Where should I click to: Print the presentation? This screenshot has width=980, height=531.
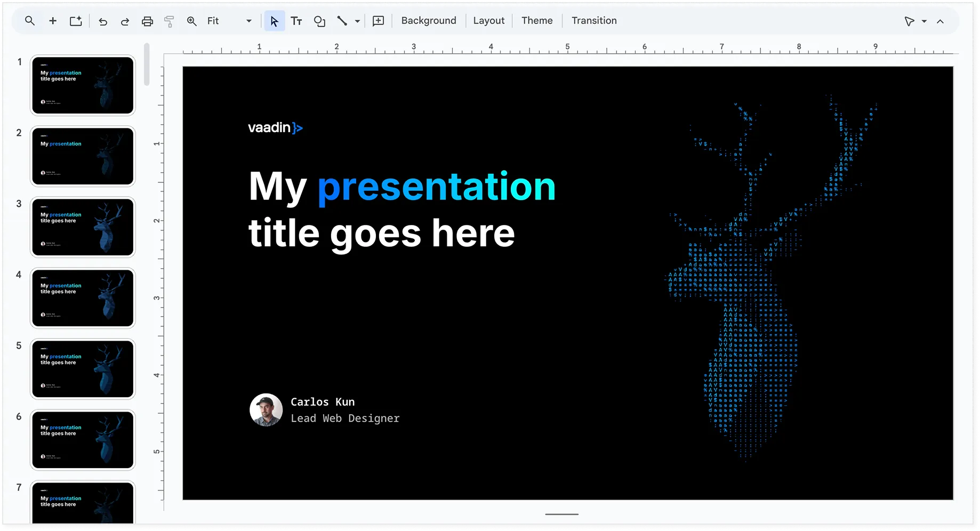[147, 21]
